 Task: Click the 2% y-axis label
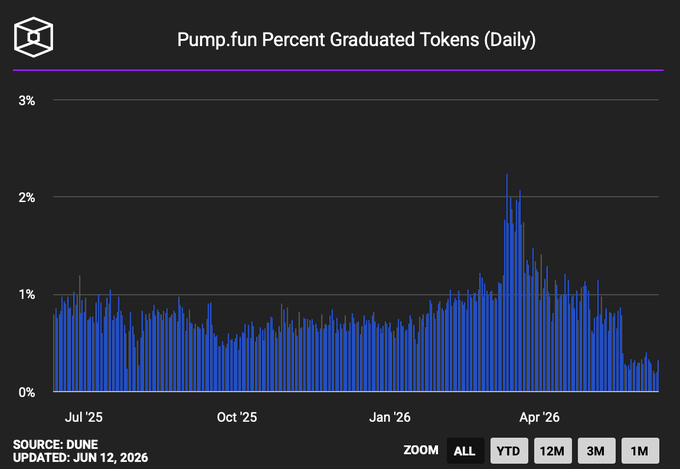click(x=26, y=197)
